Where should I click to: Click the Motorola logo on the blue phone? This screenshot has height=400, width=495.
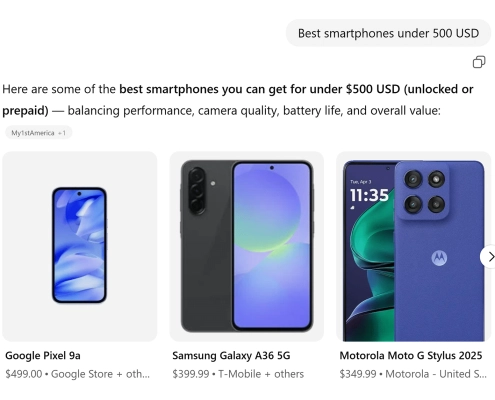point(439,258)
